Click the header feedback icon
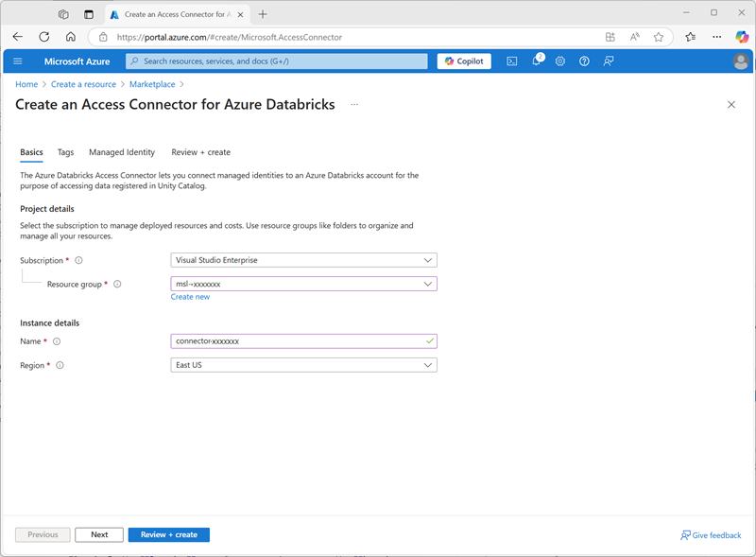 click(609, 61)
